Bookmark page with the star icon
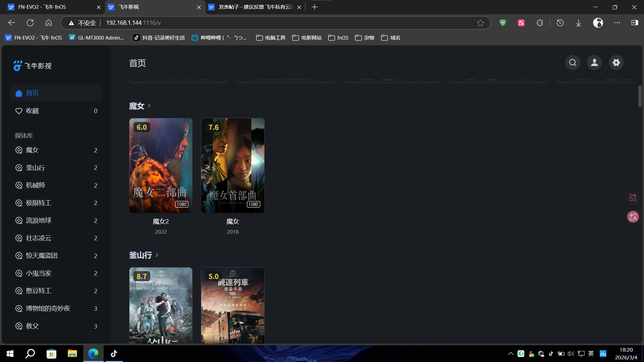Screen dimensions: 644x362 pyautogui.click(x=480, y=23)
